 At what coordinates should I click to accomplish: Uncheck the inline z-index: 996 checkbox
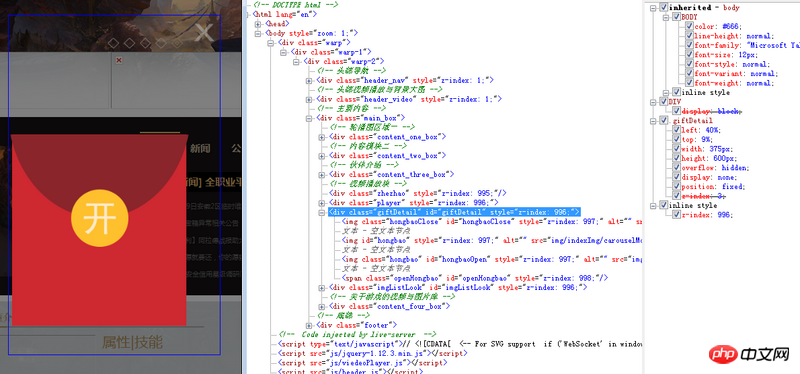point(676,215)
